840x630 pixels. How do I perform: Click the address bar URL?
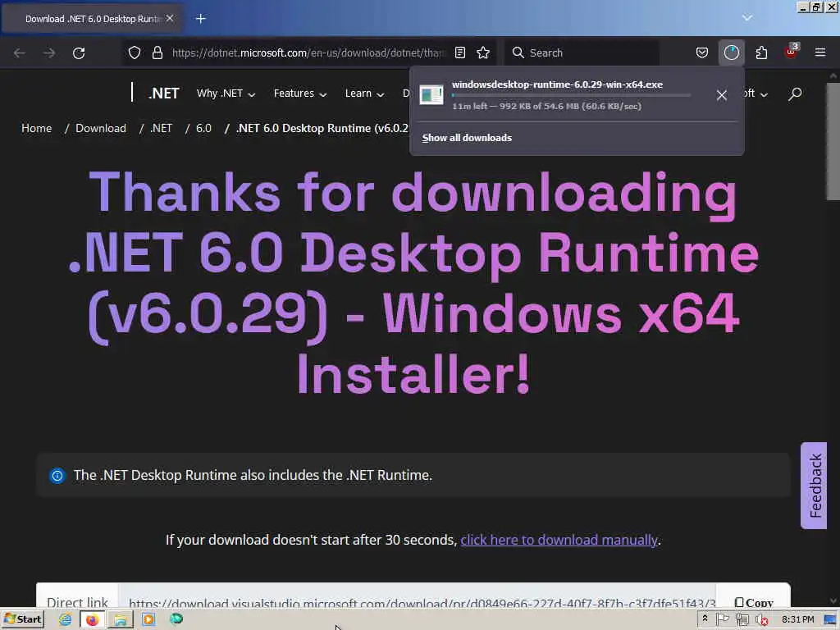[308, 52]
